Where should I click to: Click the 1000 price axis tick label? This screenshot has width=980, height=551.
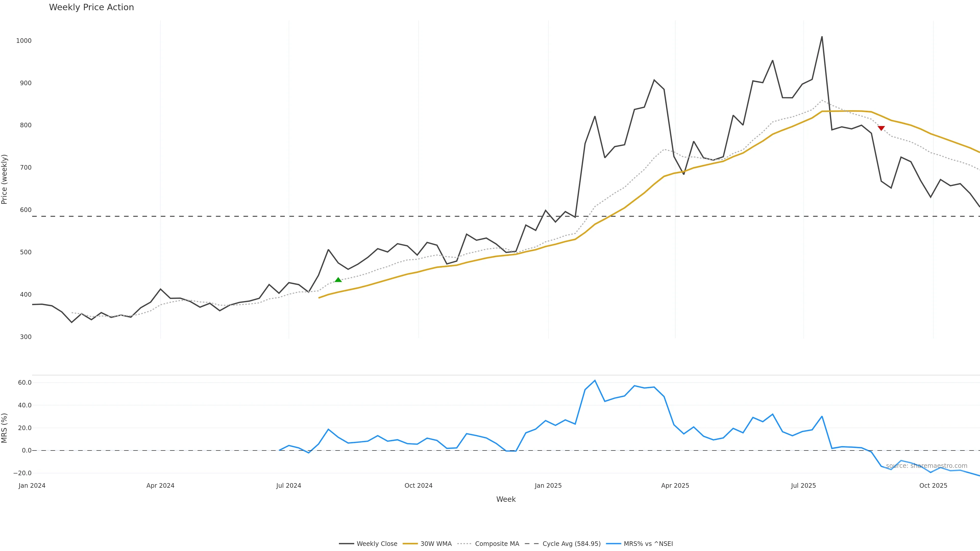coord(23,41)
